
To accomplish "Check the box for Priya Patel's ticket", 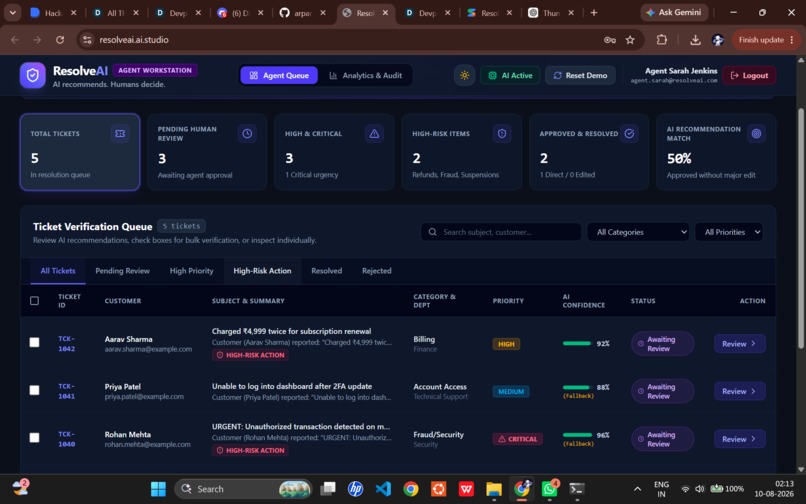I will [34, 390].
